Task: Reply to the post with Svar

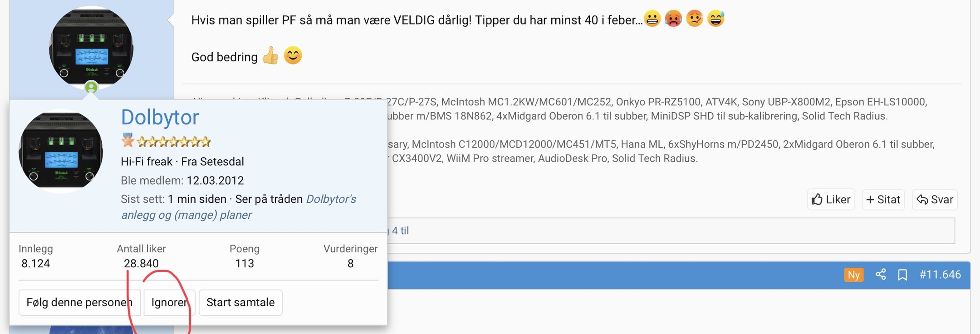Action: [x=935, y=200]
